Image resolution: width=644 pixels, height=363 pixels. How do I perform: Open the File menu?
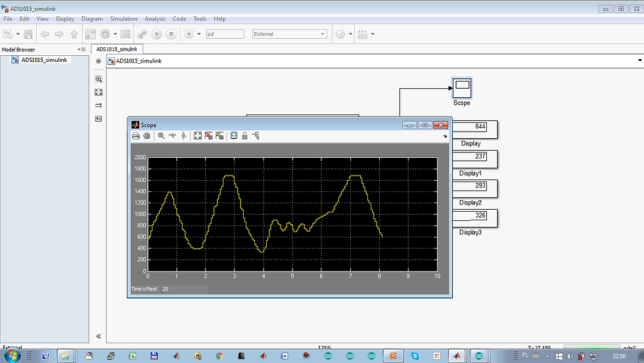[8, 19]
